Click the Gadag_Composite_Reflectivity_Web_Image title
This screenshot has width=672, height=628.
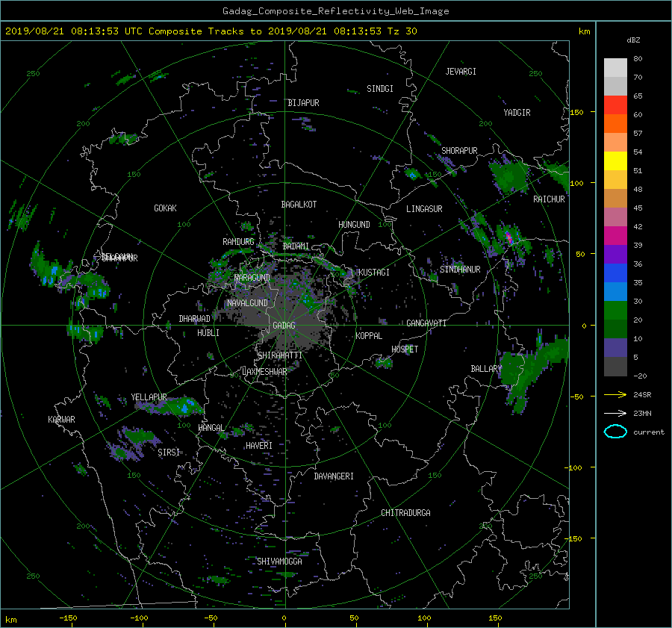[335, 11]
